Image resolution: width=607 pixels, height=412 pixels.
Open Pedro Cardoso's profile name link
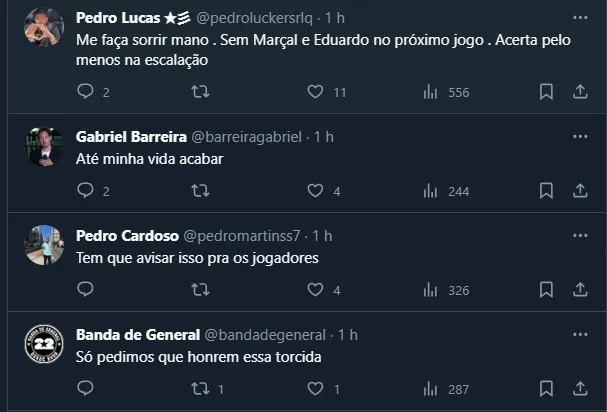pos(126,235)
